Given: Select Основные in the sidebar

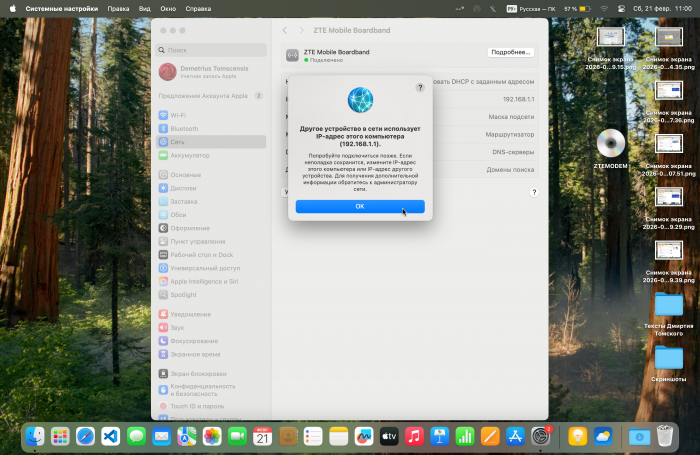Looking at the screenshot, I should click(185, 174).
